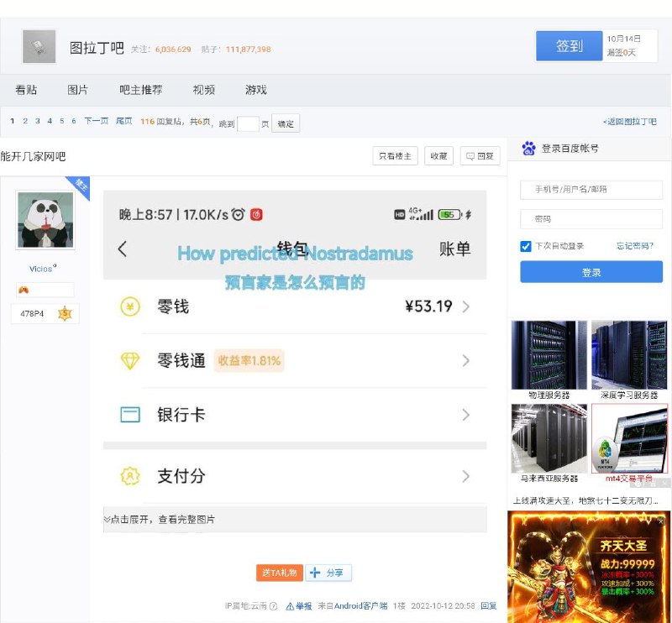The image size is (672, 623).
Task: Click the 478P4 level star badge
Action: click(x=65, y=314)
